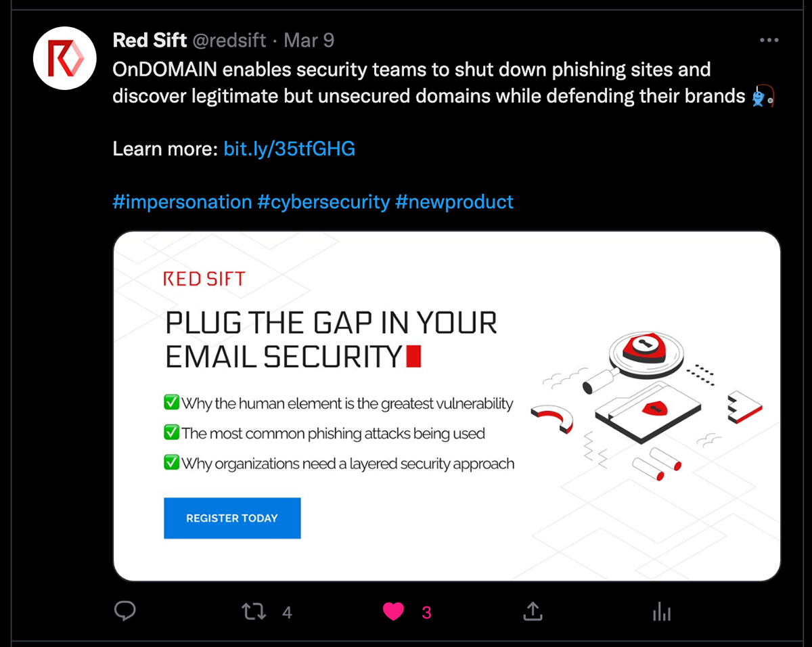812x647 pixels.
Task: Click the share upload icon
Action: pos(533,612)
